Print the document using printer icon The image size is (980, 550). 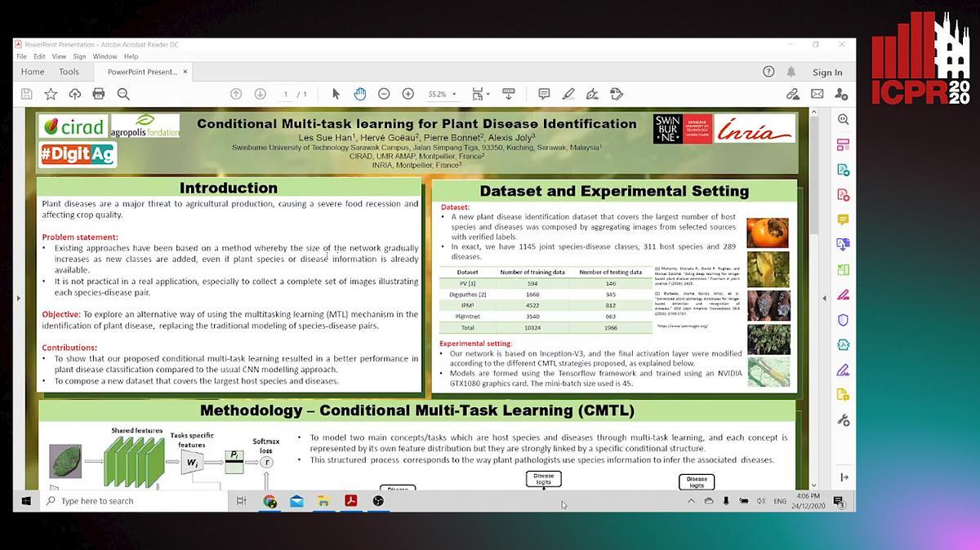tap(99, 94)
